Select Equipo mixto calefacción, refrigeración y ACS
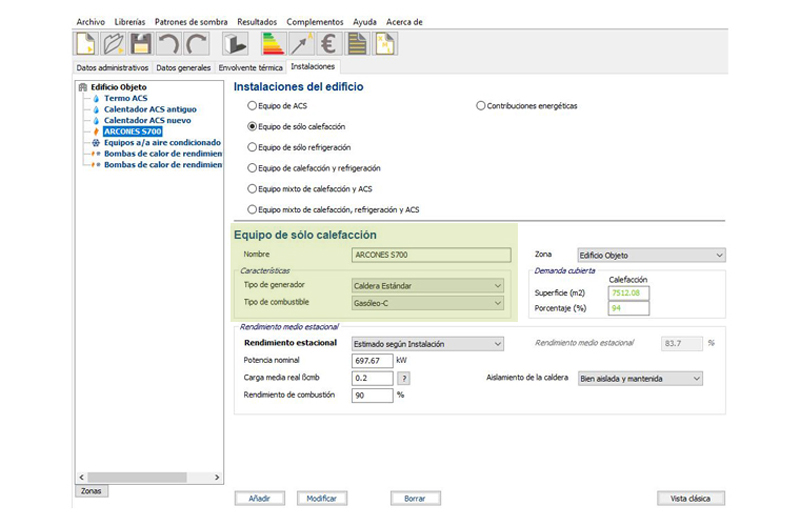The width and height of the screenshot is (800, 526). pyautogui.click(x=252, y=209)
